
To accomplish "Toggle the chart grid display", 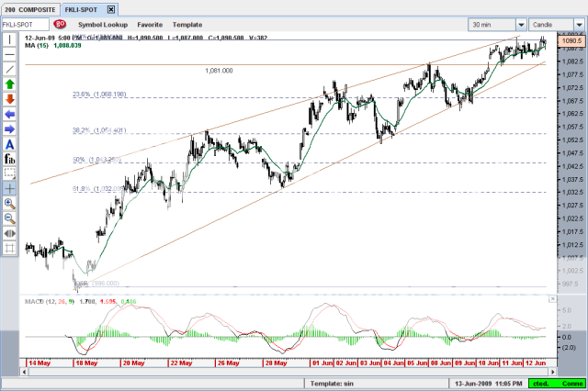I will pyautogui.click(x=9, y=248).
